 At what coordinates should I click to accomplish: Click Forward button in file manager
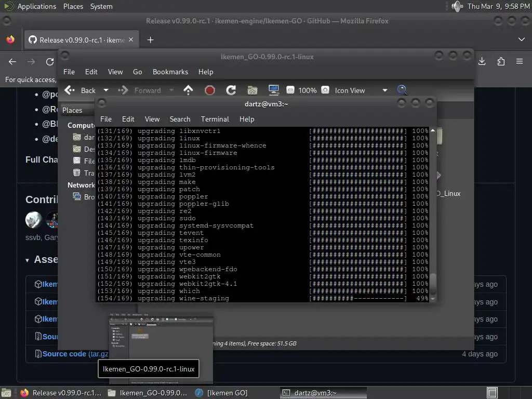point(139,90)
